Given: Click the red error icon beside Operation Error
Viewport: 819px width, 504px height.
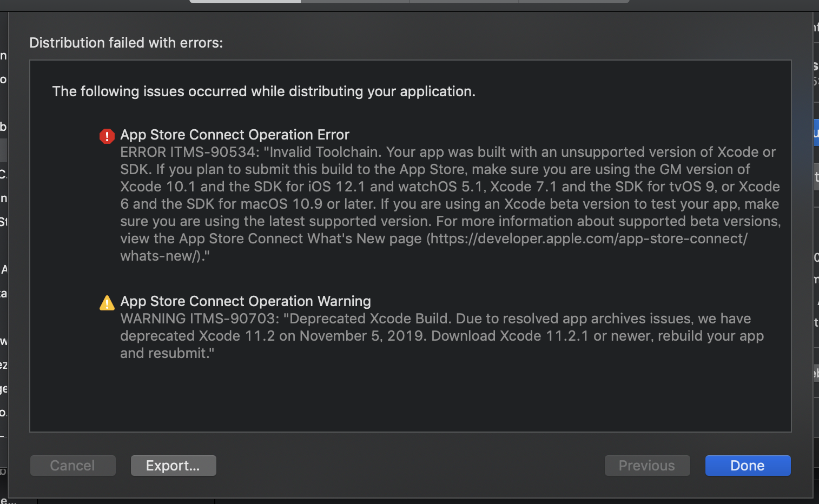Looking at the screenshot, I should [x=107, y=136].
